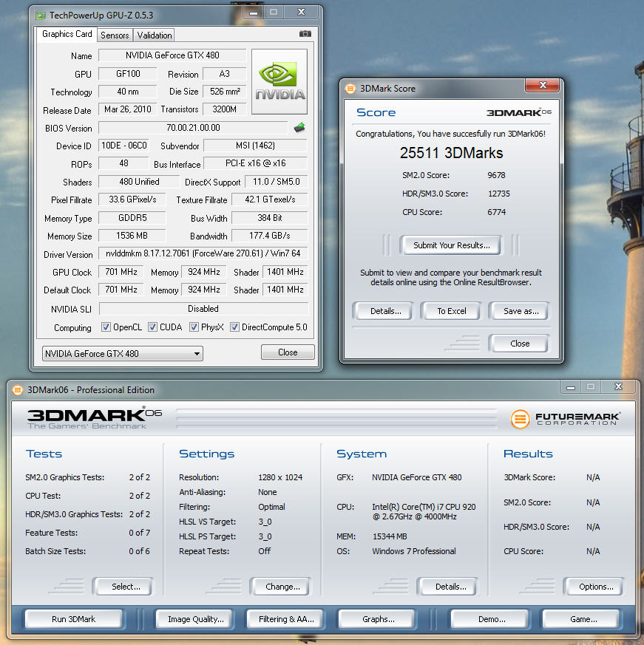Click the Close button in GPU-Z

tap(288, 352)
